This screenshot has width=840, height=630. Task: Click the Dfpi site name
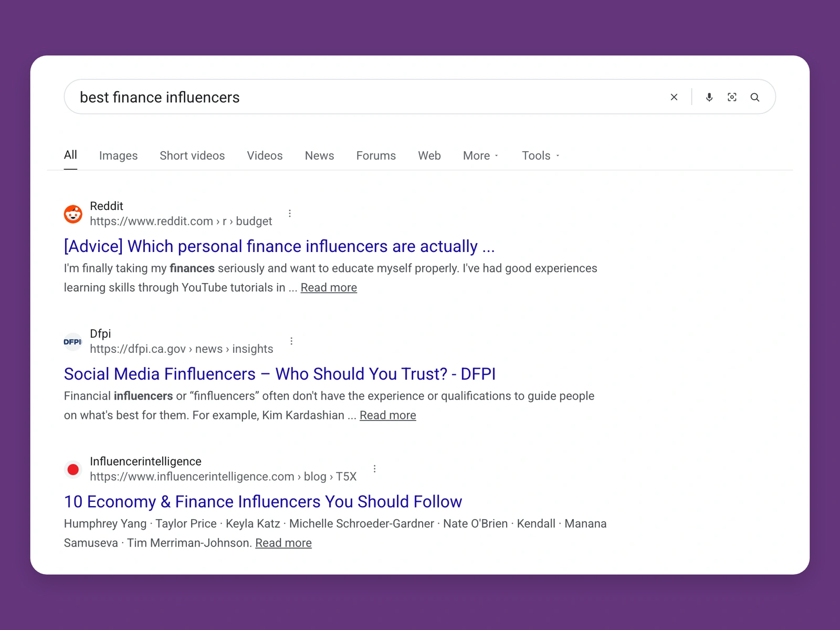click(100, 334)
